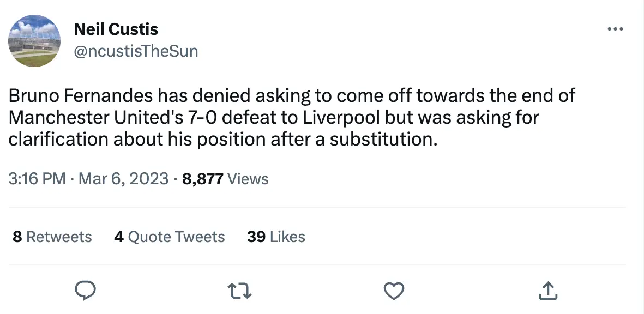Click the retweet arrows icon
This screenshot has width=644, height=314.
click(239, 291)
